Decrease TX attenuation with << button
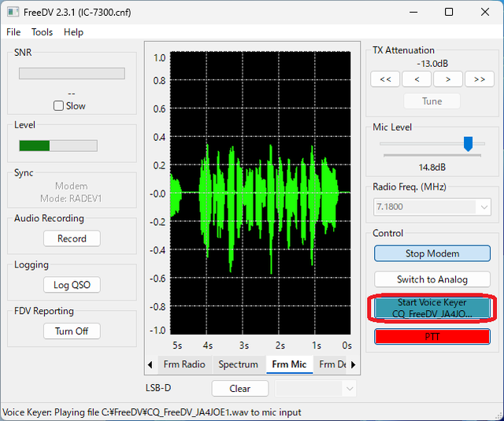This screenshot has height=421, width=504. [x=385, y=79]
